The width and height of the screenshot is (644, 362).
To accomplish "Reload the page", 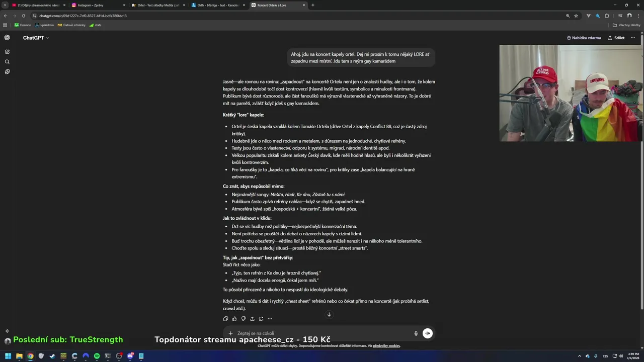I will [23, 16].
